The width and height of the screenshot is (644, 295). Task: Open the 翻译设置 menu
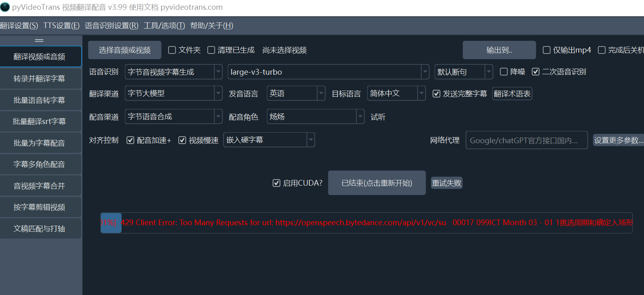pos(19,26)
